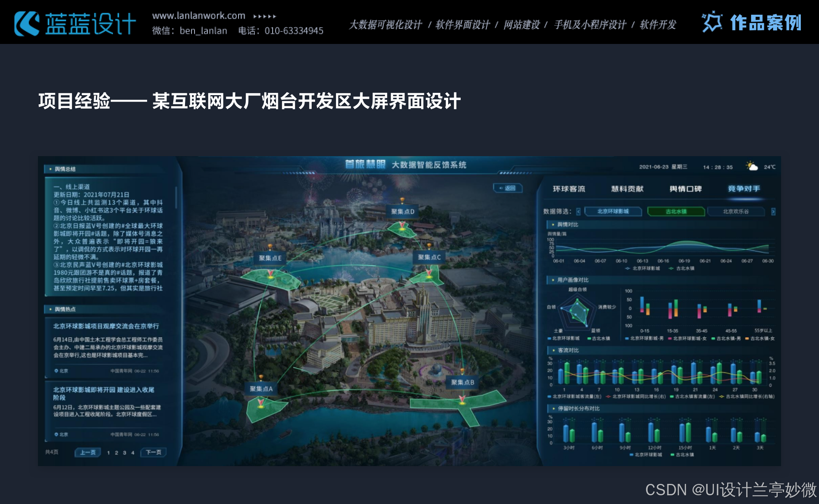The height and width of the screenshot is (504, 819).
Task: Click the weather sun-cloud icon
Action: point(752,166)
